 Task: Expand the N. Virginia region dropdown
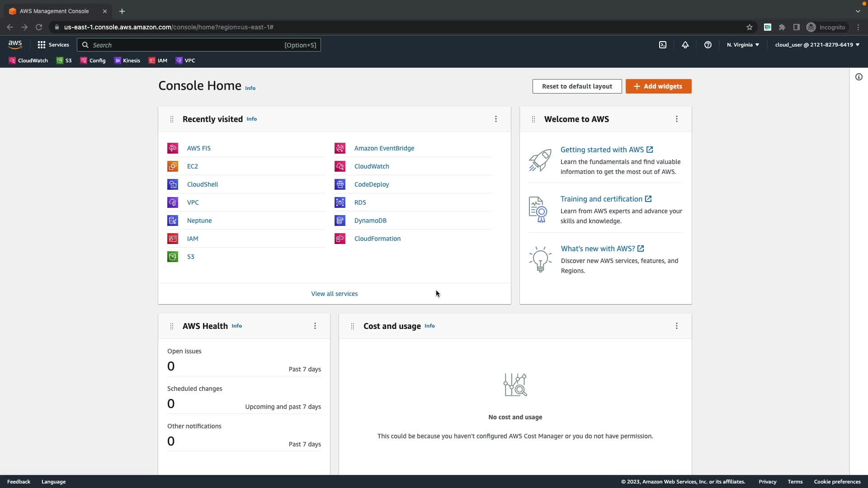click(743, 45)
